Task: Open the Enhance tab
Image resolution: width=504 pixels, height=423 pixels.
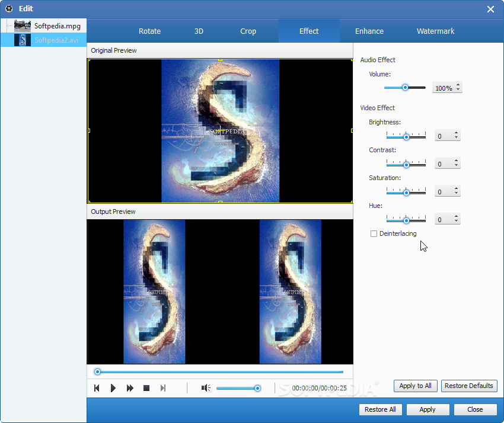Action: pyautogui.click(x=369, y=31)
